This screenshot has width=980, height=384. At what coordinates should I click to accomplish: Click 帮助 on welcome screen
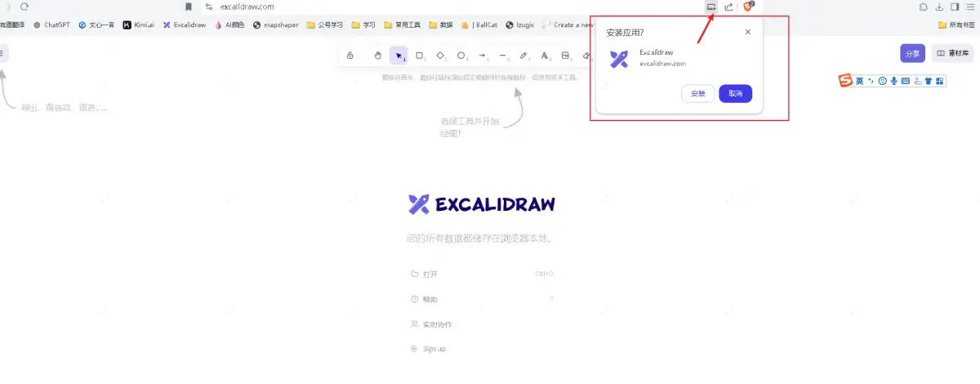482,299
